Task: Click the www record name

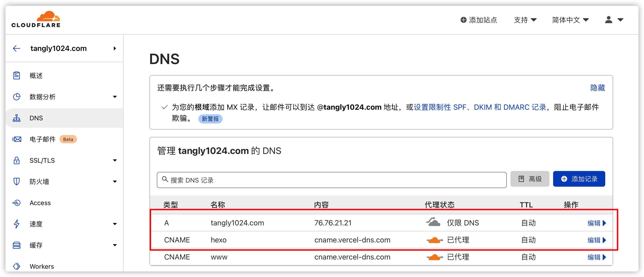Action: point(219,257)
